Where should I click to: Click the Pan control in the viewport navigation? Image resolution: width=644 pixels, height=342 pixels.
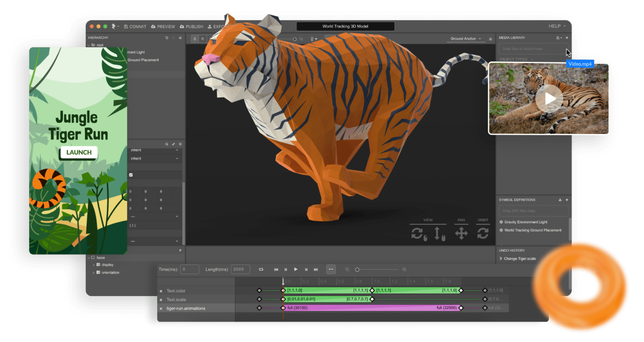[461, 233]
